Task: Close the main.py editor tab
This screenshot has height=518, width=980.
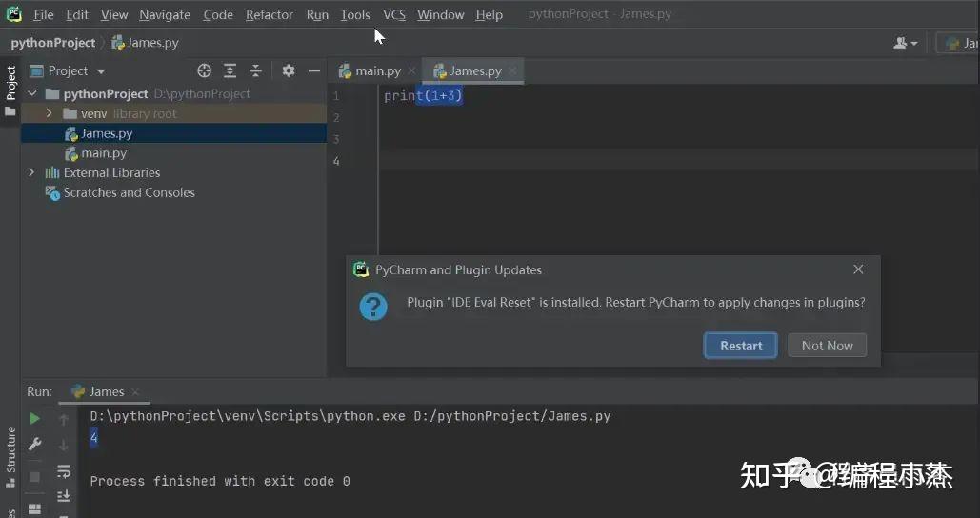Action: click(x=411, y=71)
